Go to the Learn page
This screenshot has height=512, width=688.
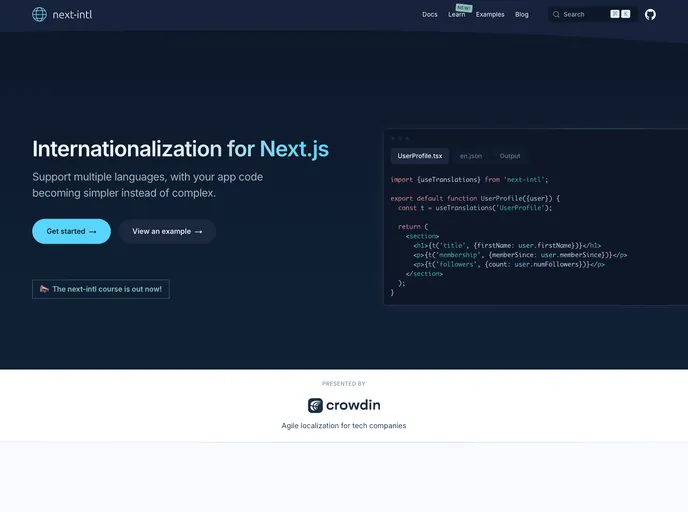(456, 15)
